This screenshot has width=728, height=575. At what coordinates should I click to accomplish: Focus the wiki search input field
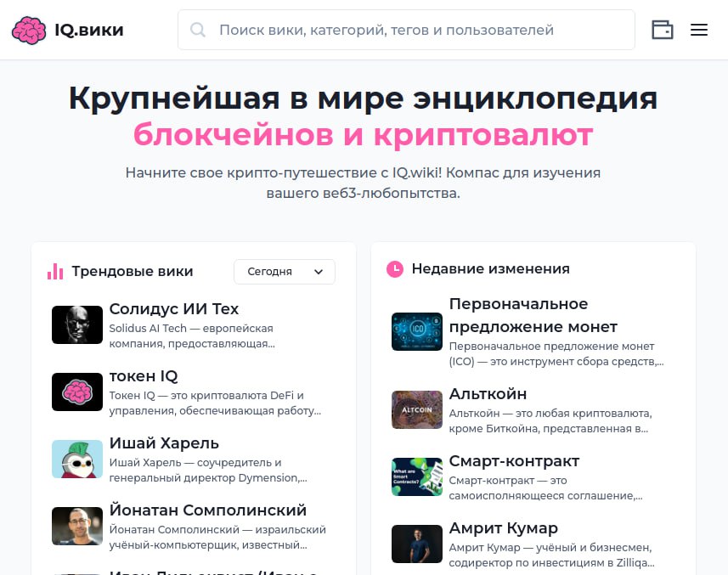pyautogui.click(x=416, y=31)
